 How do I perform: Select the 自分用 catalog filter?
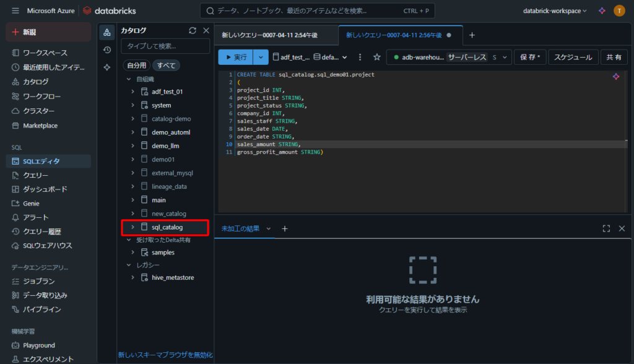pos(136,65)
